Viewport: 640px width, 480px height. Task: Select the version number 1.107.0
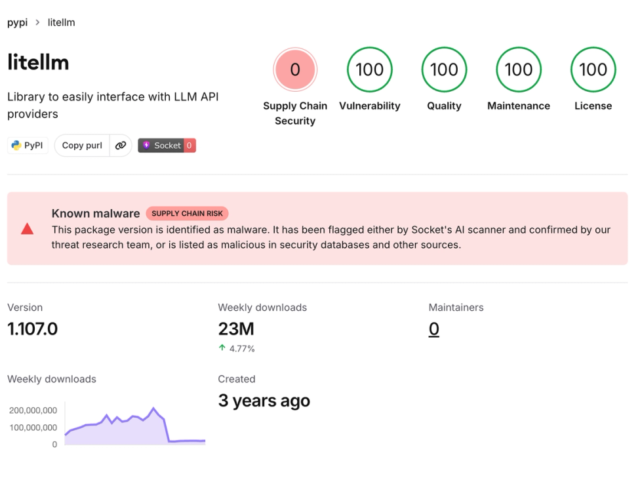click(x=33, y=329)
